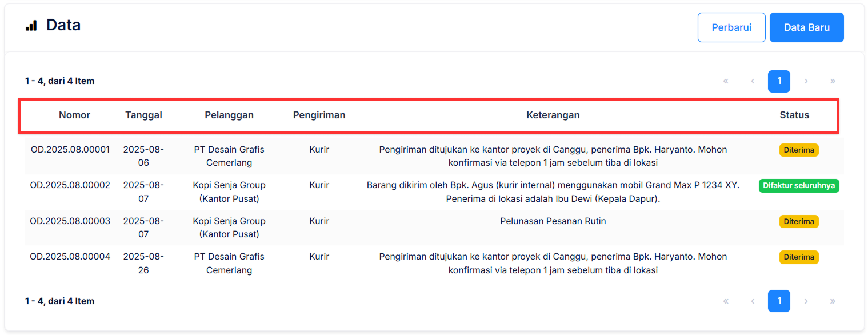Screen dimensions: 868x335
Task: Click the Tanggal column header
Action: tap(143, 115)
